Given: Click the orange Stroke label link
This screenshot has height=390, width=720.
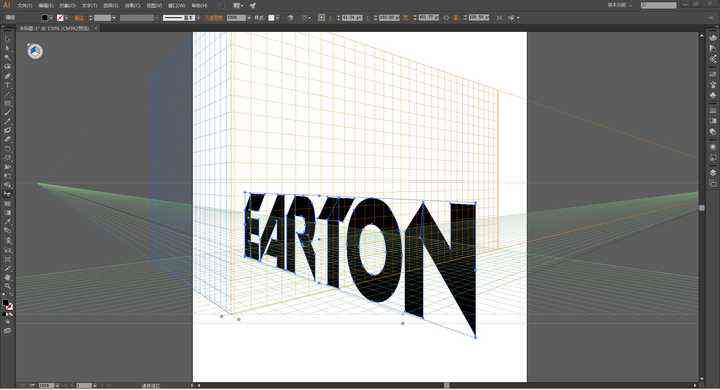Looking at the screenshot, I should click(79, 18).
